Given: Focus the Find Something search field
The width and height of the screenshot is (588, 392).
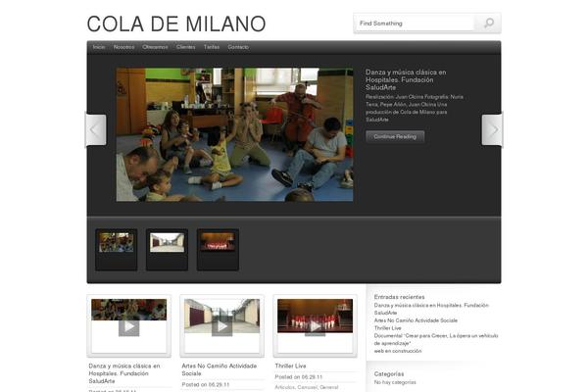Looking at the screenshot, I should coord(414,24).
